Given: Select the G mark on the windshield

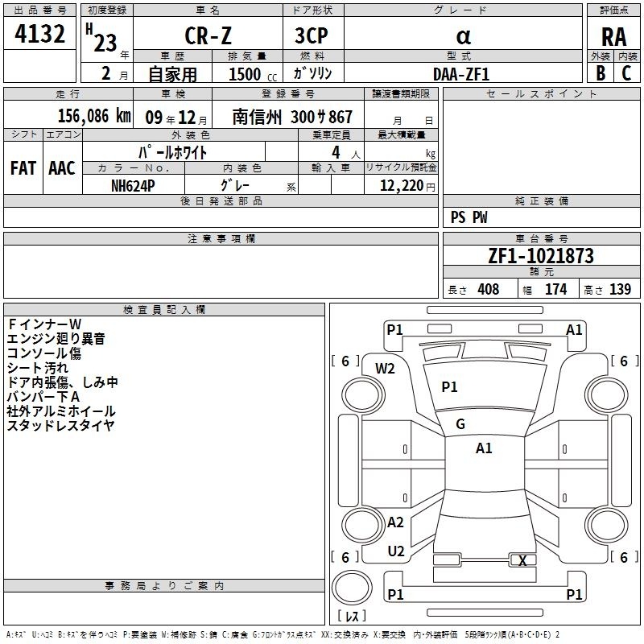Looking at the screenshot, I should 460,424.
